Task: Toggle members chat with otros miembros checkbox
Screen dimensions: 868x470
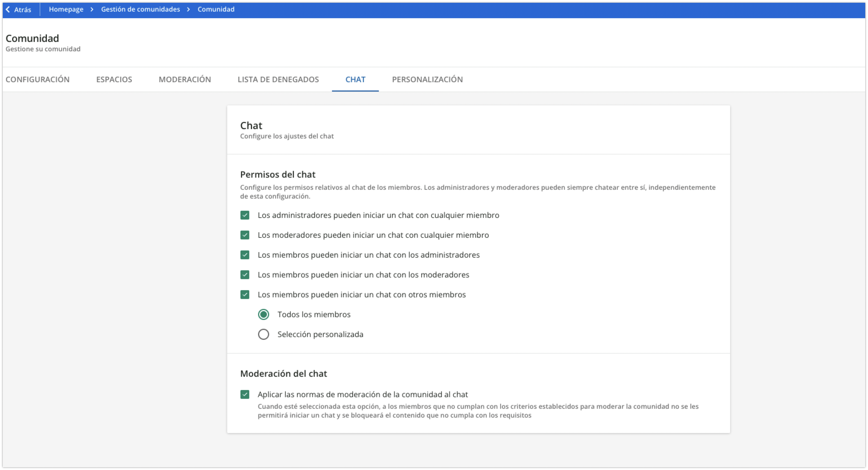Action: click(x=245, y=295)
